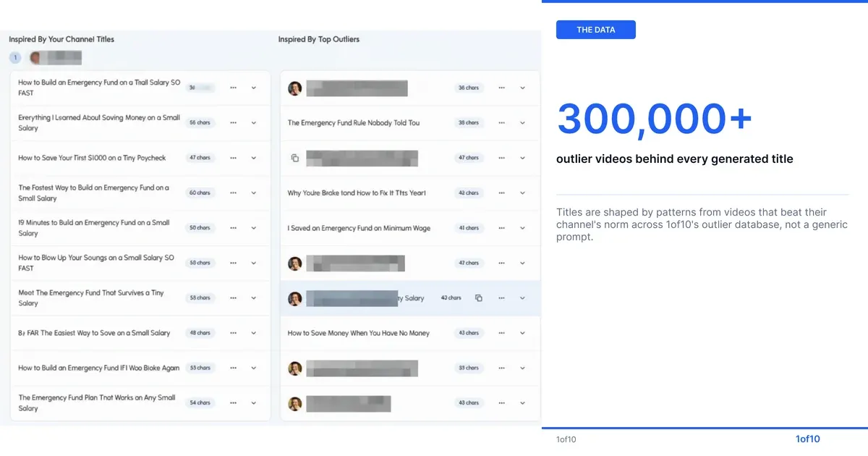Viewport: 868px width, 456px height.
Task: Open more options for 'Everything I Learned About' title
Action: click(x=233, y=123)
